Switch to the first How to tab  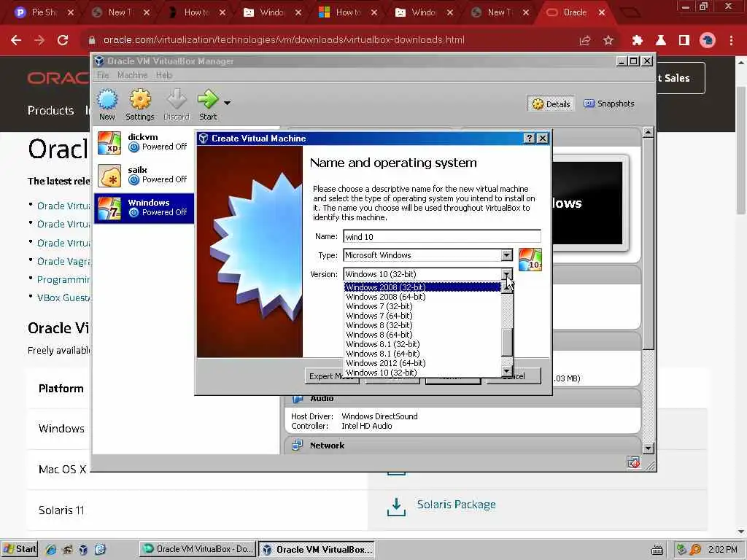(x=196, y=12)
